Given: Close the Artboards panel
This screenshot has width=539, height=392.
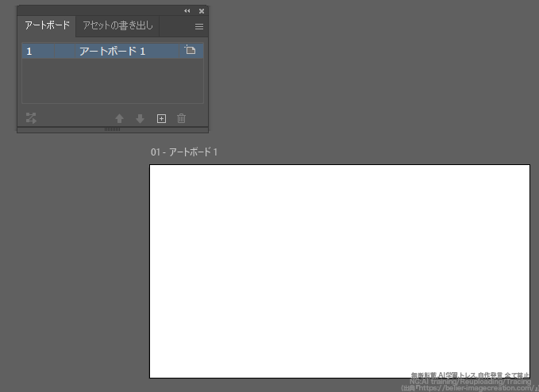Looking at the screenshot, I should click(x=202, y=11).
